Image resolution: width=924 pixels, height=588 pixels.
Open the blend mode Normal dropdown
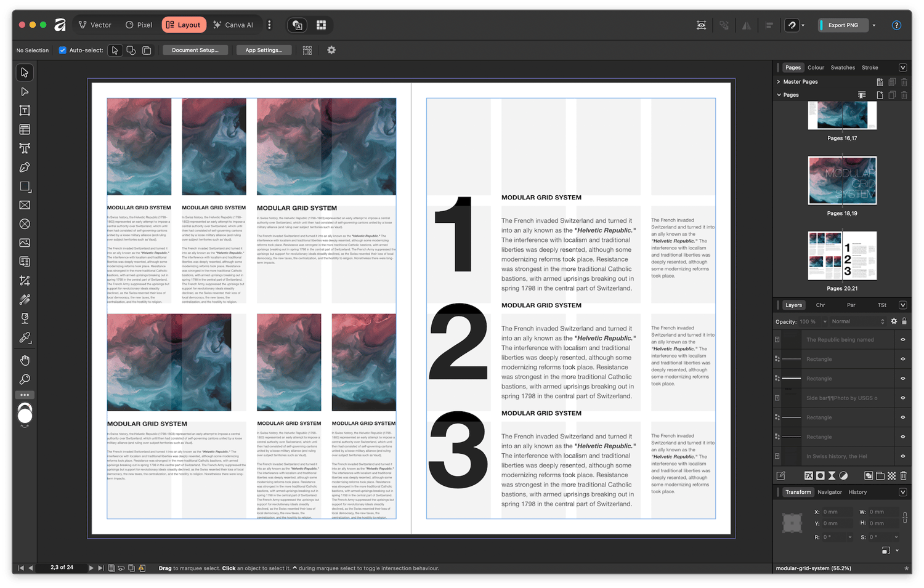pyautogui.click(x=858, y=321)
